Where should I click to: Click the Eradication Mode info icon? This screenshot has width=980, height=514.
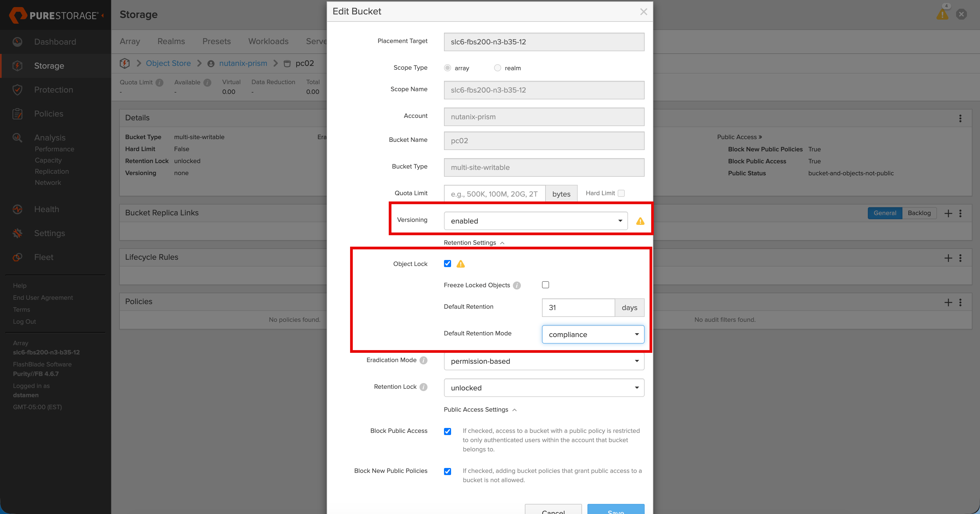423,360
